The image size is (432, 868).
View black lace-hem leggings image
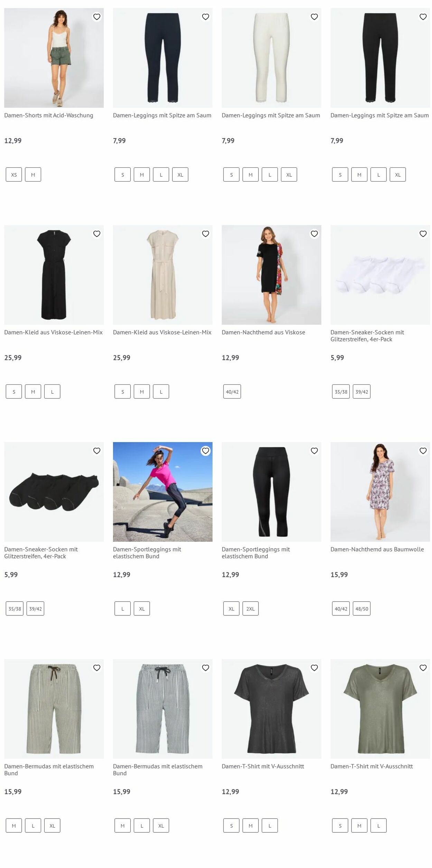(x=380, y=58)
